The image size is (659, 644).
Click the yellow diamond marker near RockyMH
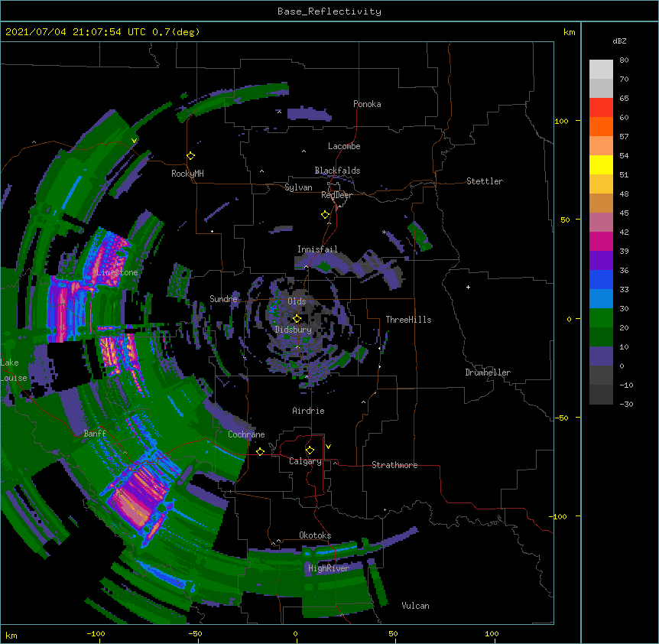(x=191, y=156)
